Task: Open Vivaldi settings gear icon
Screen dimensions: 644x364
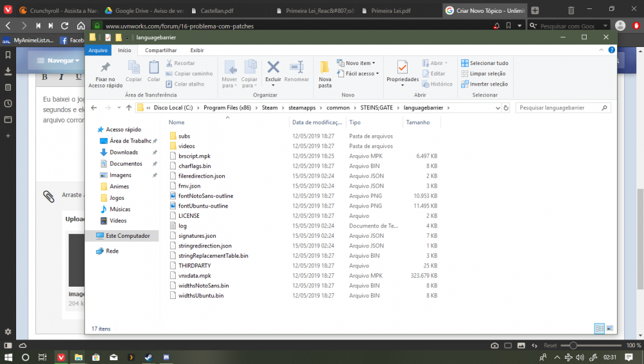Action: [x=8, y=332]
